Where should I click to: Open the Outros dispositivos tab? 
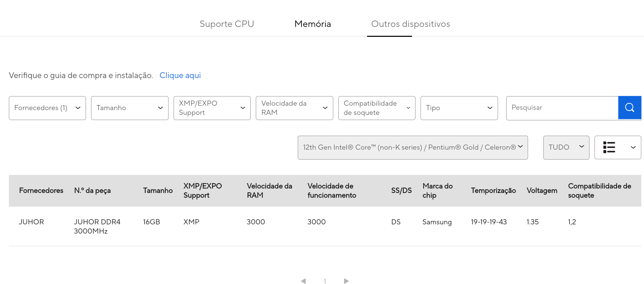click(x=411, y=24)
